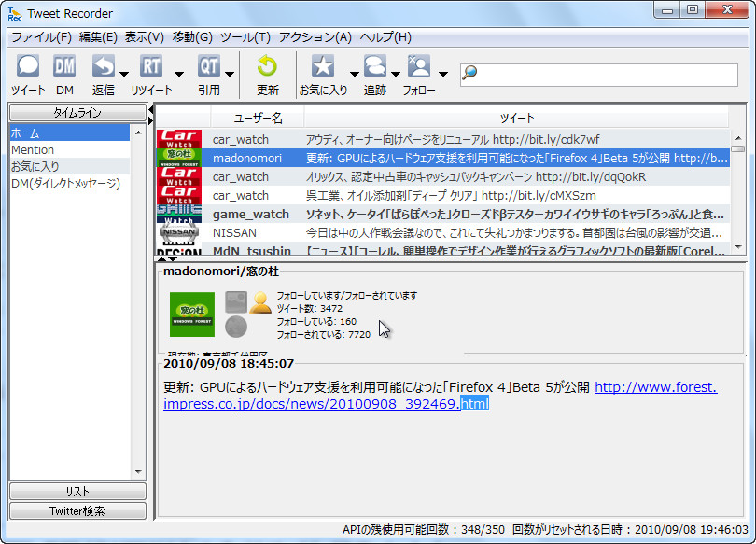Open the madonomori avatar thumbnail
The image size is (756, 544).
coord(191,315)
